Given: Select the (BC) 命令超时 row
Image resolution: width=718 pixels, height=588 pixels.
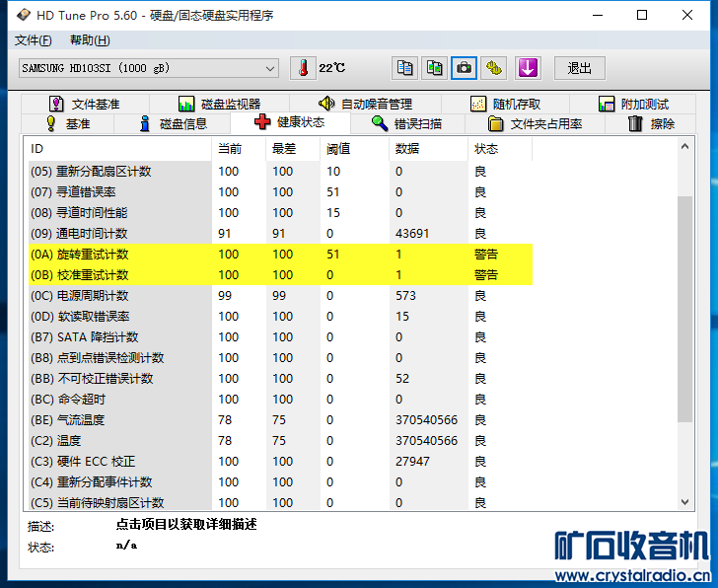Looking at the screenshot, I should [280, 400].
